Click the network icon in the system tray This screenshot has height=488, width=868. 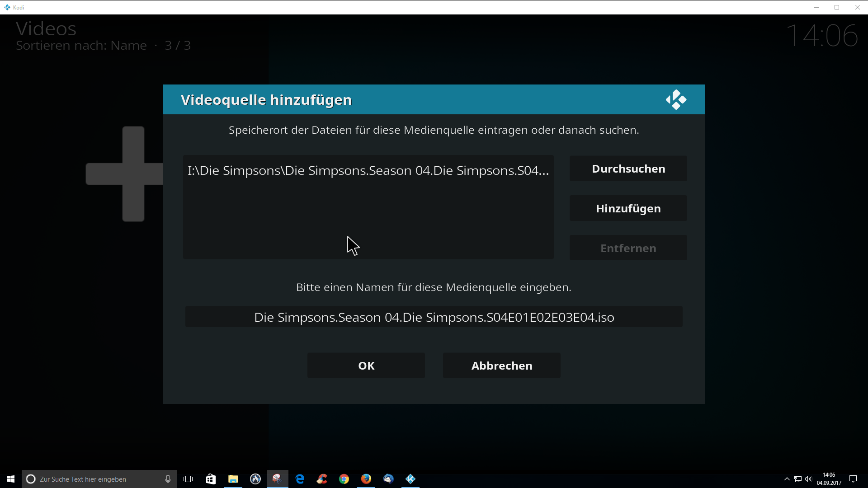pos(798,479)
